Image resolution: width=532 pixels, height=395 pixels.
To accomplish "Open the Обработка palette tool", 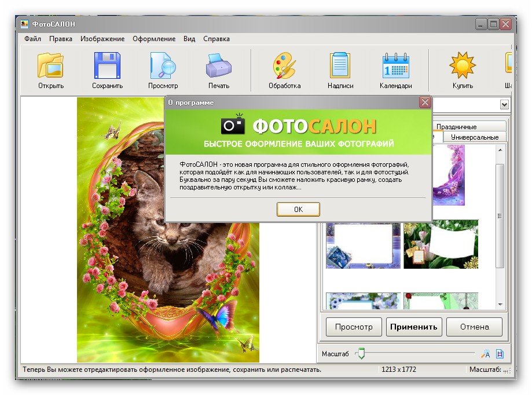I will click(x=284, y=65).
